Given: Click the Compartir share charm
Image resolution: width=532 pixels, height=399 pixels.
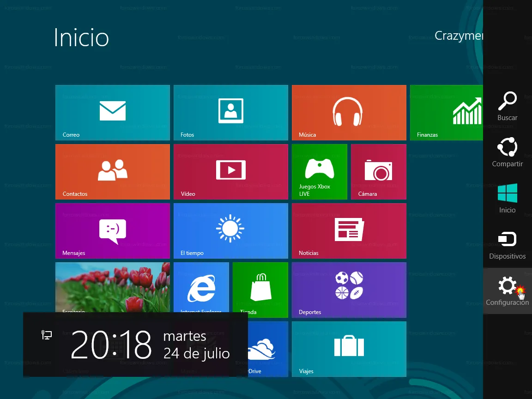Looking at the screenshot, I should point(507,152).
